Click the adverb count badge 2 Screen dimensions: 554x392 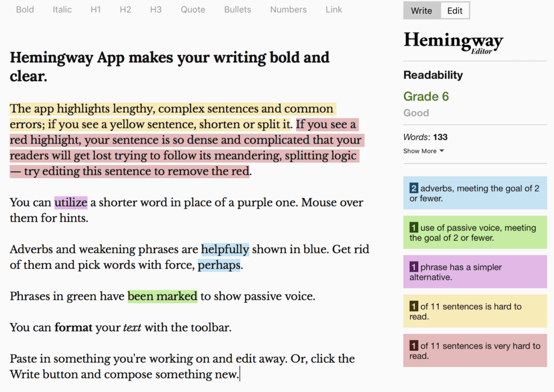pos(414,188)
